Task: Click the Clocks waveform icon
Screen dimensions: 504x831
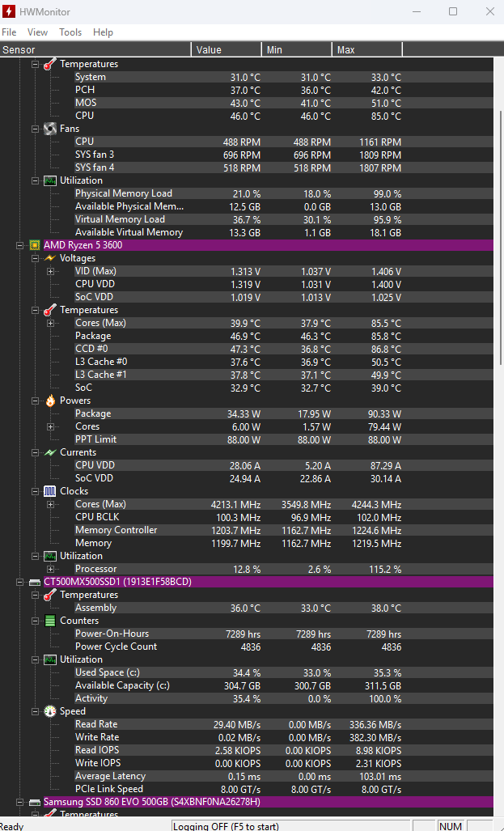Action: pyautogui.click(x=50, y=491)
